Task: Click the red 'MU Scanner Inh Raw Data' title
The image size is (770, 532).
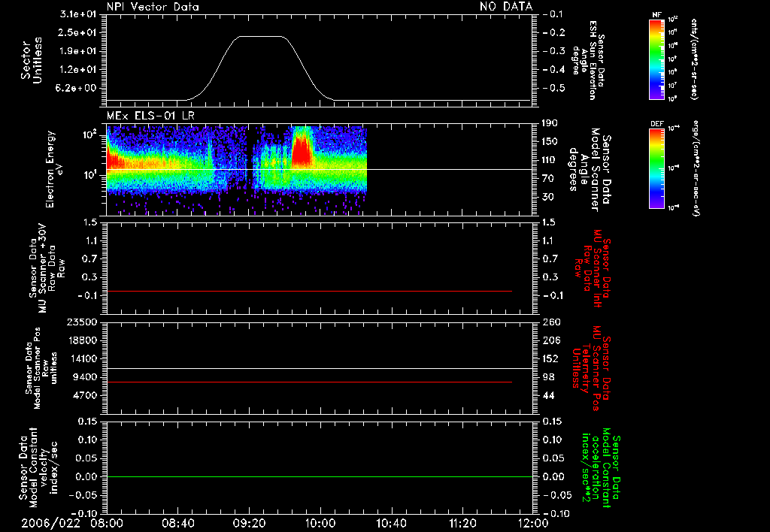Action: [x=593, y=268]
